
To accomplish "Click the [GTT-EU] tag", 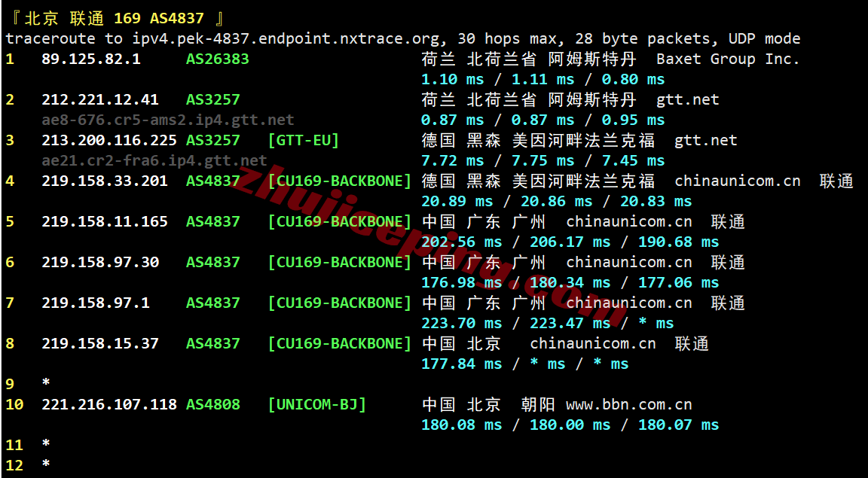I will 303,141.
